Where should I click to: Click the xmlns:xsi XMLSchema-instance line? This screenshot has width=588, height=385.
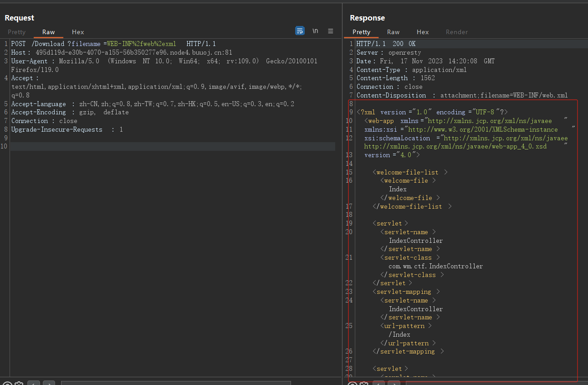pos(470,129)
